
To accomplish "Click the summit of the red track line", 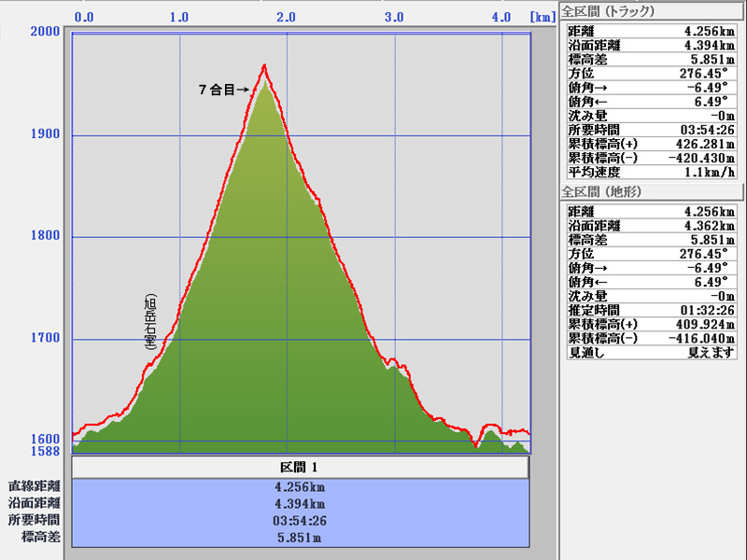I will 265,65.
